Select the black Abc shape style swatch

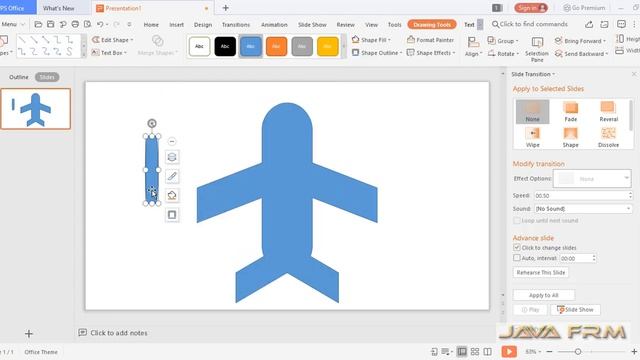[225, 46]
